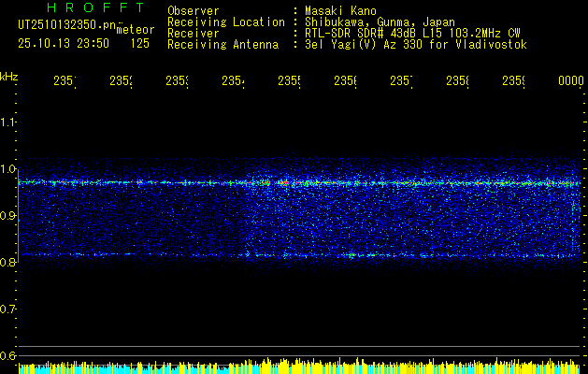Screen dimensions: 588x374
Task: Click the HROFFT title text
Action: (x=96, y=7)
